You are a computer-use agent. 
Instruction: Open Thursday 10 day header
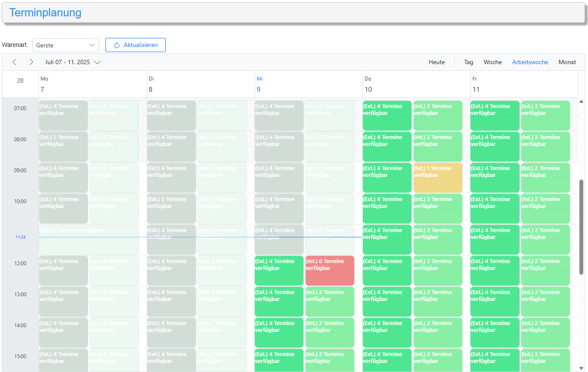coord(416,84)
